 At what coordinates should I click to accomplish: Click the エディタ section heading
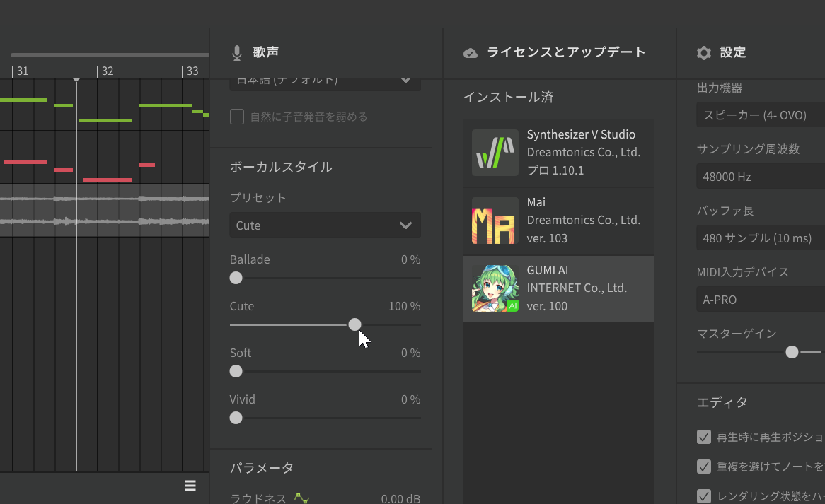[x=722, y=403]
